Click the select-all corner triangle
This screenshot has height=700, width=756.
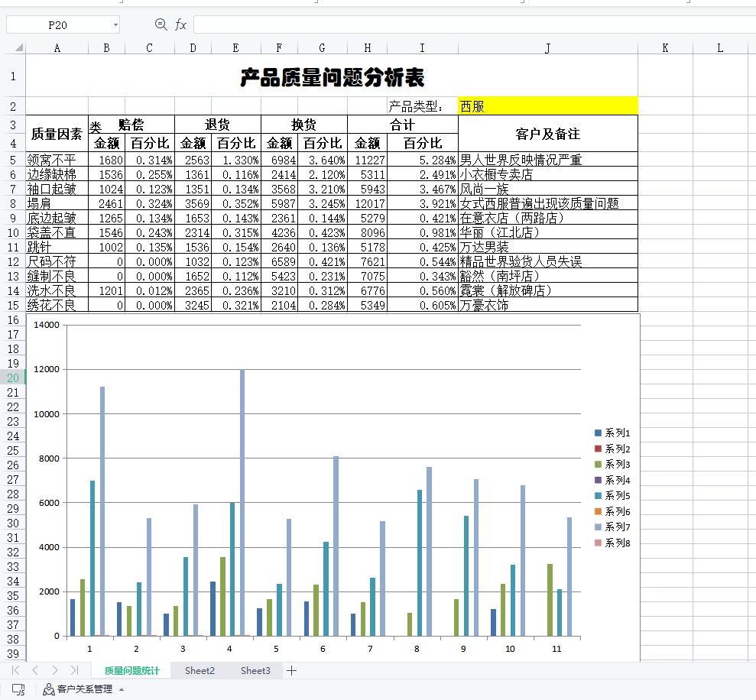19,47
